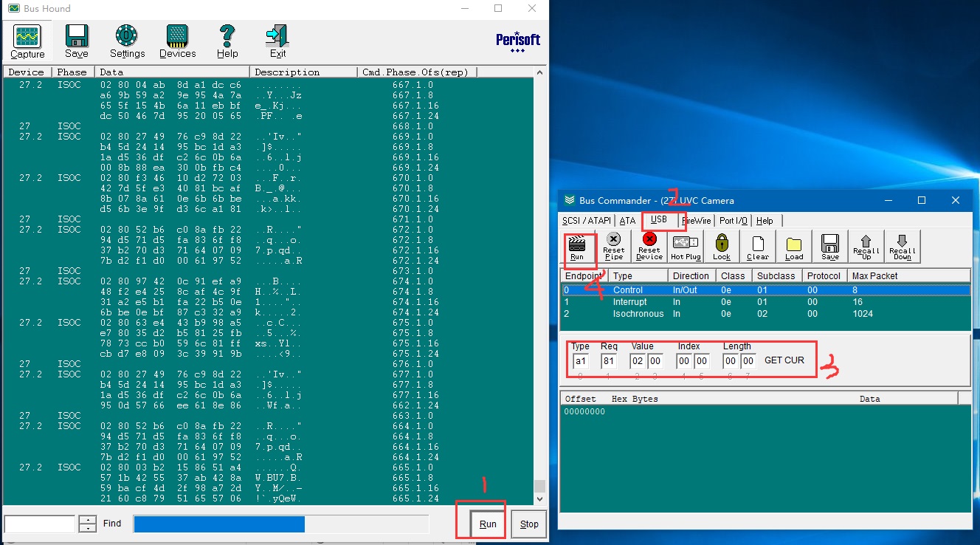Click the Endpoint column header
Screen dimensions: 980x545
click(x=584, y=275)
